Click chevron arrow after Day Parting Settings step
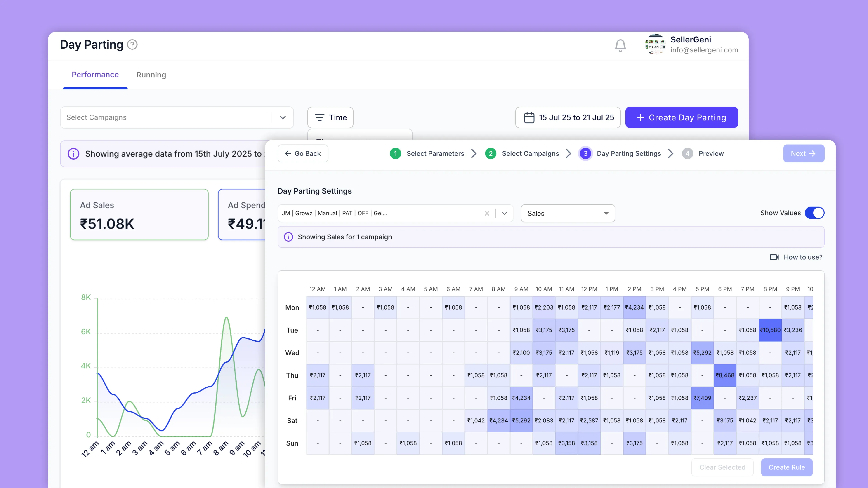 [670, 154]
